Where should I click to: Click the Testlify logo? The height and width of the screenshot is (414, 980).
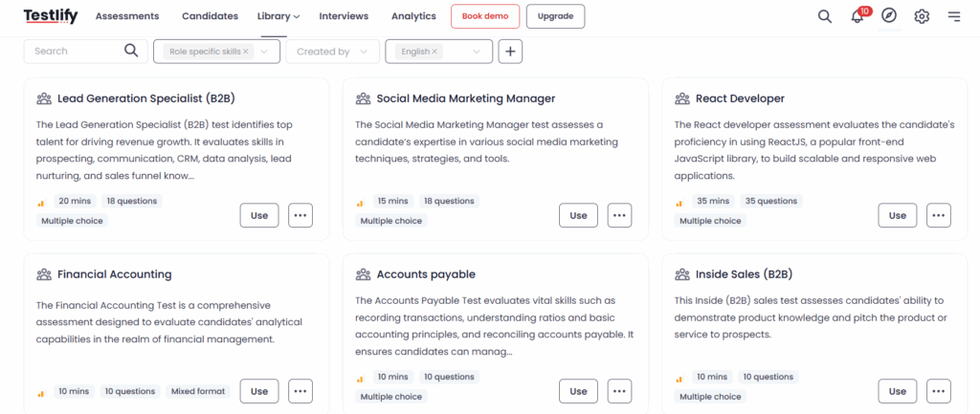pyautogui.click(x=51, y=16)
